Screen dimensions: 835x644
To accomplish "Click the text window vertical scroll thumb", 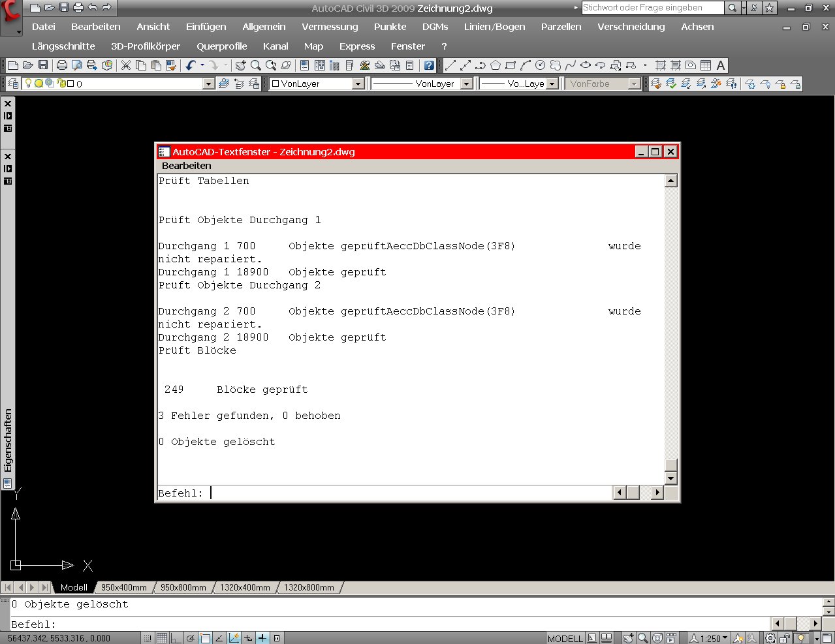I will (x=670, y=465).
